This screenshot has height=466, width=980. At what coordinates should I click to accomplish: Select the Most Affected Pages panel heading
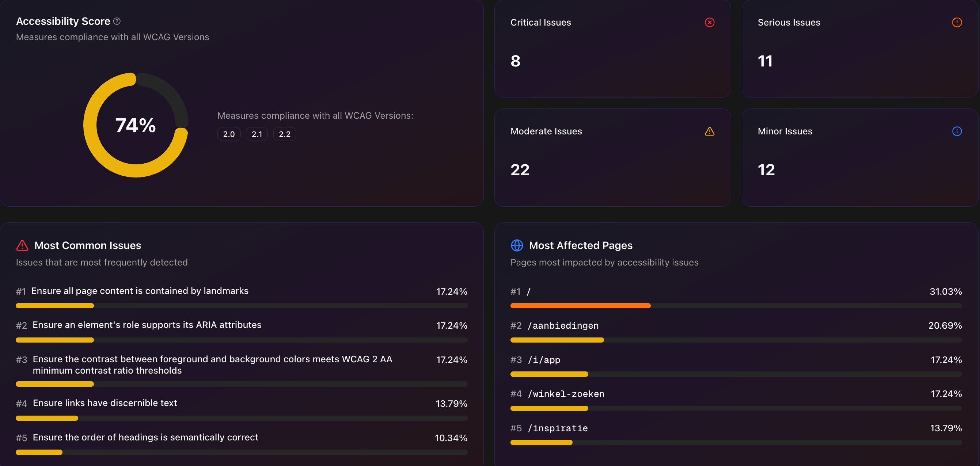coord(581,245)
